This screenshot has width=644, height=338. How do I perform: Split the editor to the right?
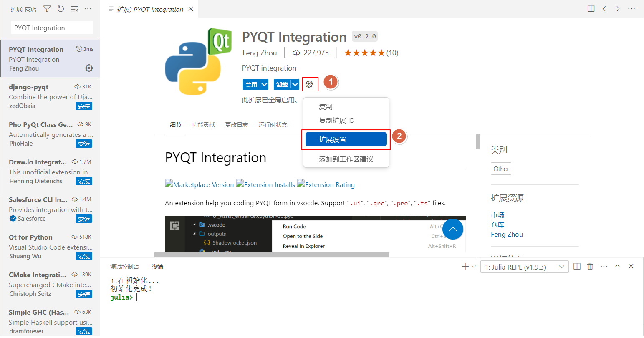point(591,9)
